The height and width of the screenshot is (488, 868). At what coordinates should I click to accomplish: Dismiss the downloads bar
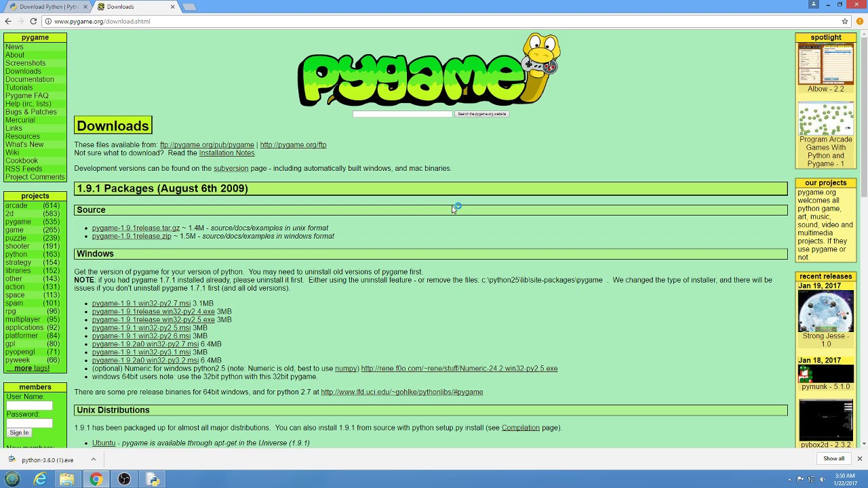859,459
